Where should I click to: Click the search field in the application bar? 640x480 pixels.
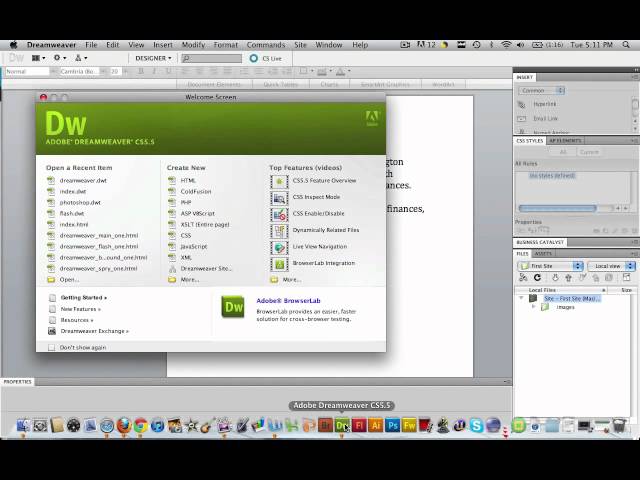[x=211, y=59]
